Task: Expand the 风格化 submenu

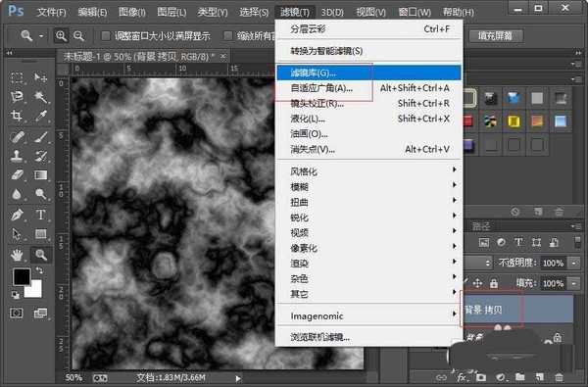Action: click(x=369, y=171)
